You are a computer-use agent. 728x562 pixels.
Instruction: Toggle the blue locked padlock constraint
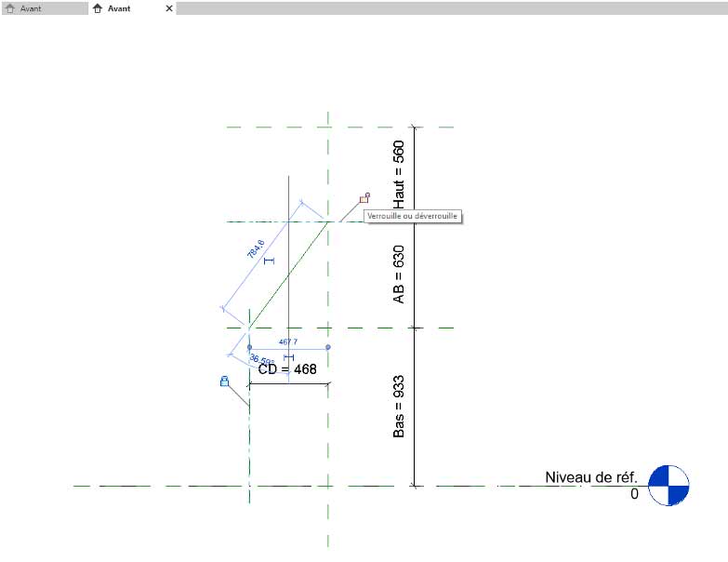(224, 381)
